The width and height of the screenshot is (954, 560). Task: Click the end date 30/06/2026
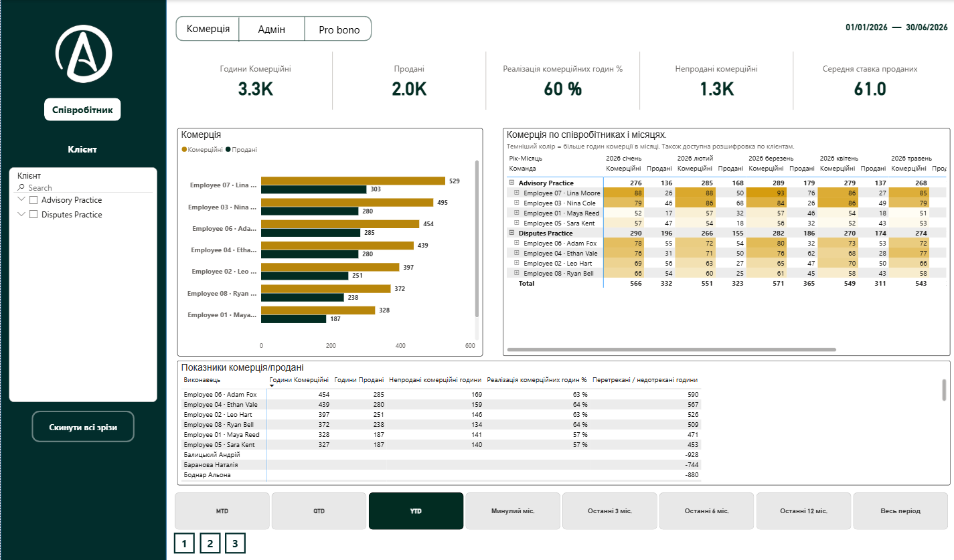tap(927, 27)
